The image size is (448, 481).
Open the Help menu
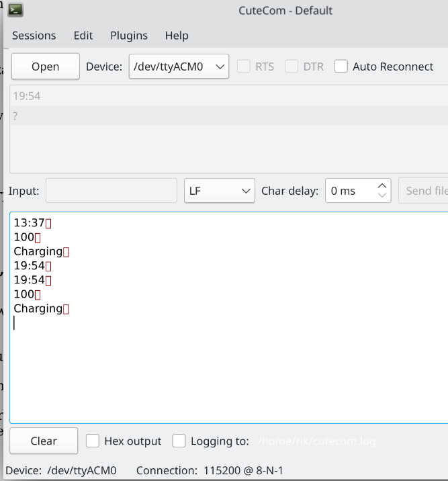[x=177, y=36]
